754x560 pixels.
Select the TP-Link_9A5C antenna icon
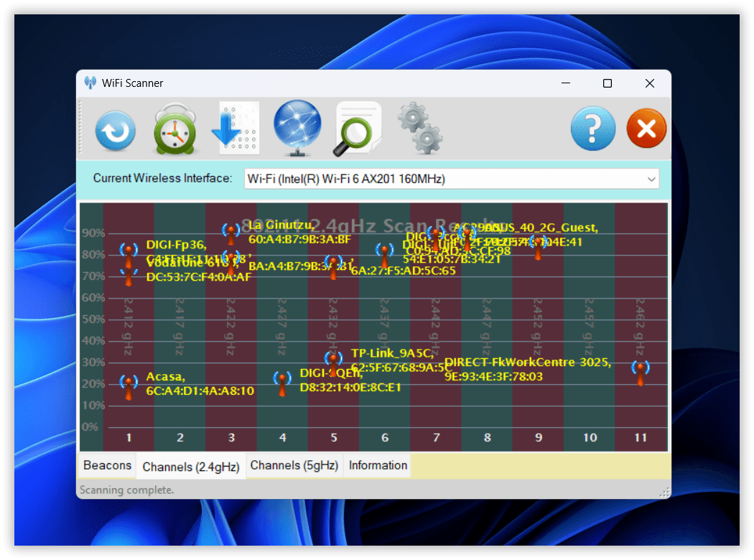pyautogui.click(x=333, y=363)
